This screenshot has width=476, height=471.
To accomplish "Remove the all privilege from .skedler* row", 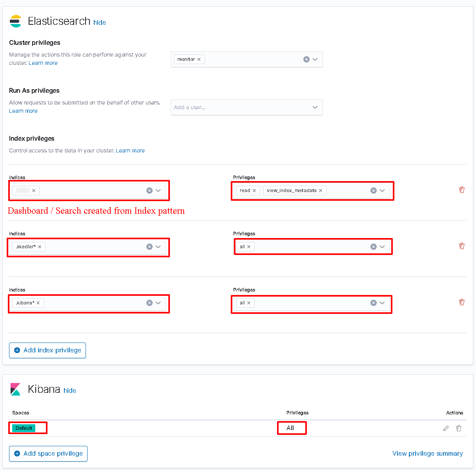I will pyautogui.click(x=249, y=247).
